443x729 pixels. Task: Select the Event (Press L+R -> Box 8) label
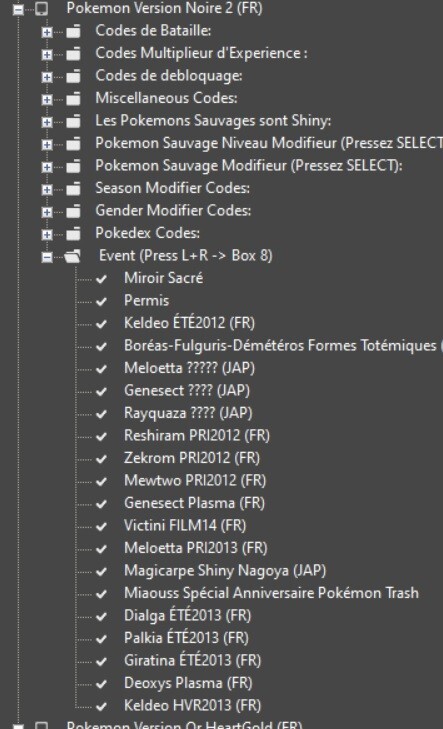pos(185,256)
